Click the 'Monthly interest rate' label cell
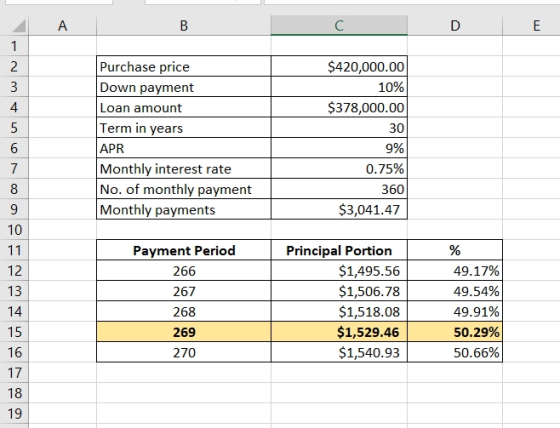Image resolution: width=560 pixels, height=428 pixels. (x=184, y=169)
